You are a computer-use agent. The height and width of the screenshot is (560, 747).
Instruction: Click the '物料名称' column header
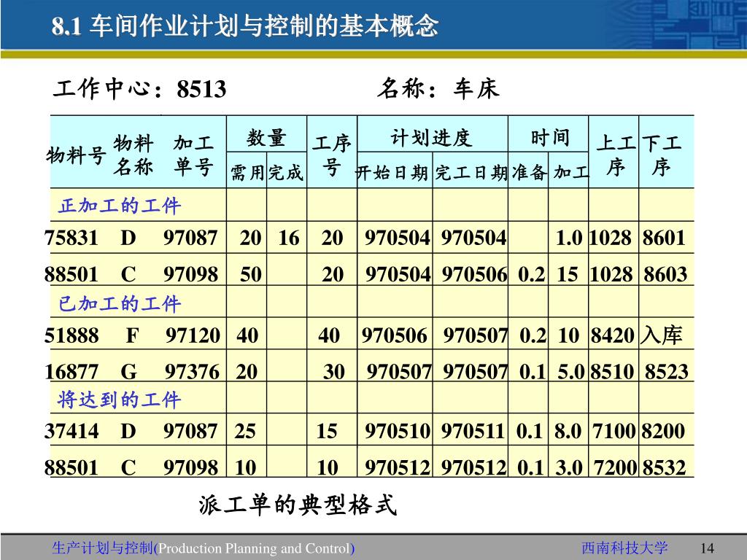pyautogui.click(x=133, y=155)
